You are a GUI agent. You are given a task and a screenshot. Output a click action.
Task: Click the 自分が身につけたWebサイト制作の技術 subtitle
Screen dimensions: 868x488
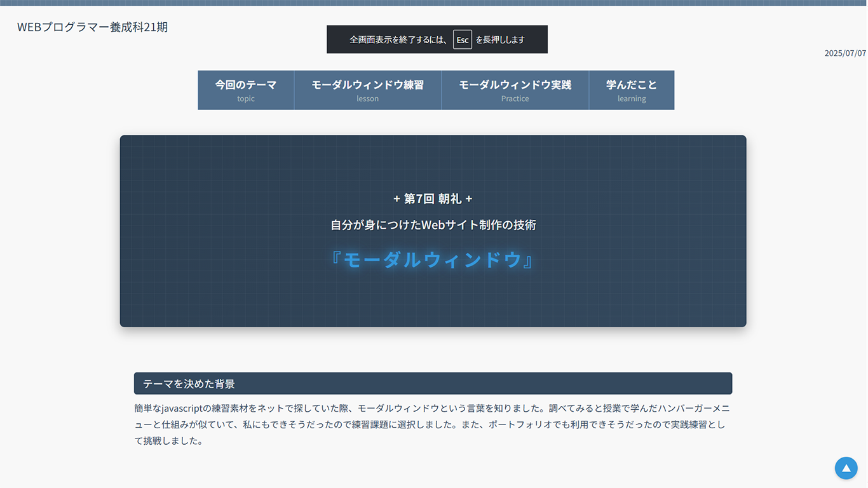pyautogui.click(x=433, y=225)
